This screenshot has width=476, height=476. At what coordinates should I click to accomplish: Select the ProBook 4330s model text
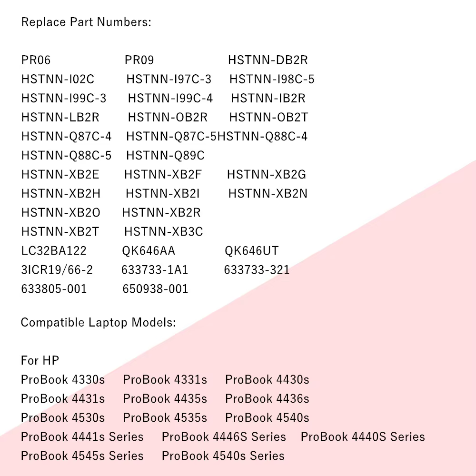coord(63,380)
